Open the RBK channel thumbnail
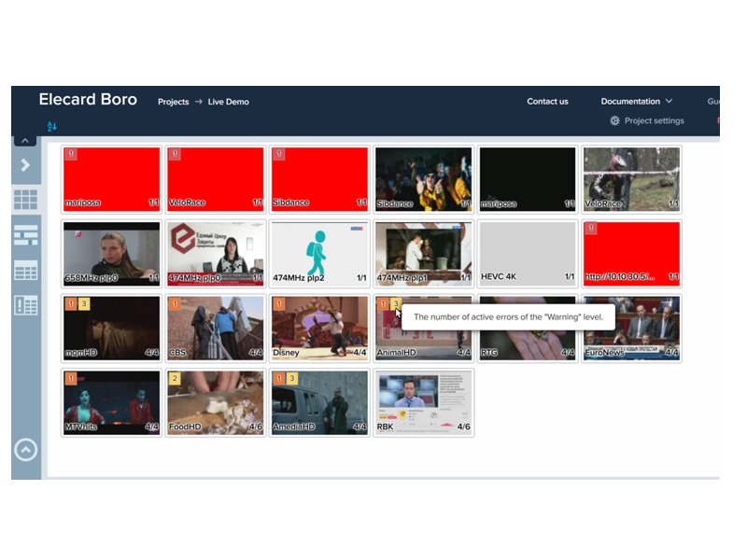This screenshot has width=747, height=560. pyautogui.click(x=424, y=403)
